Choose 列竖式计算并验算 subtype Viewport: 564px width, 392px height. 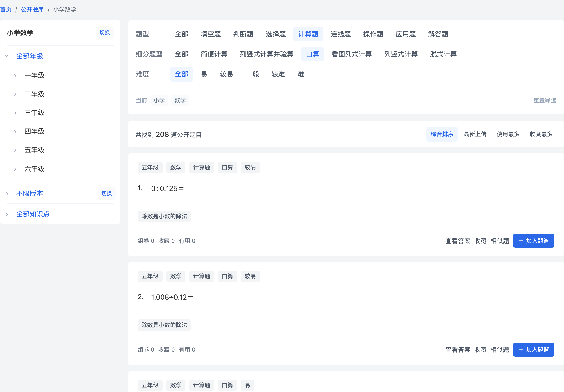click(266, 54)
